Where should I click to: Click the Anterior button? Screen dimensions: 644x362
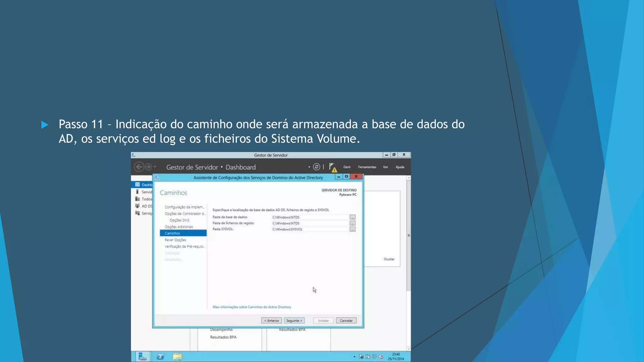(271, 321)
